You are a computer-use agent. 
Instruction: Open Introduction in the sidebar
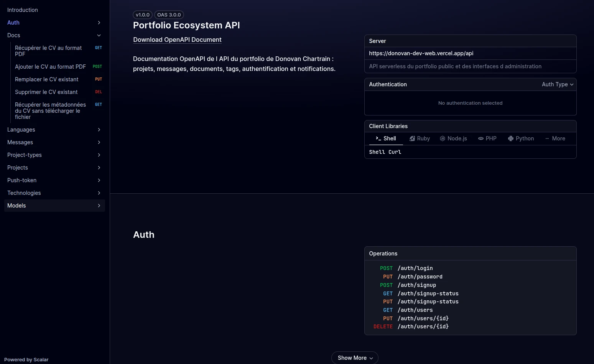coord(23,10)
